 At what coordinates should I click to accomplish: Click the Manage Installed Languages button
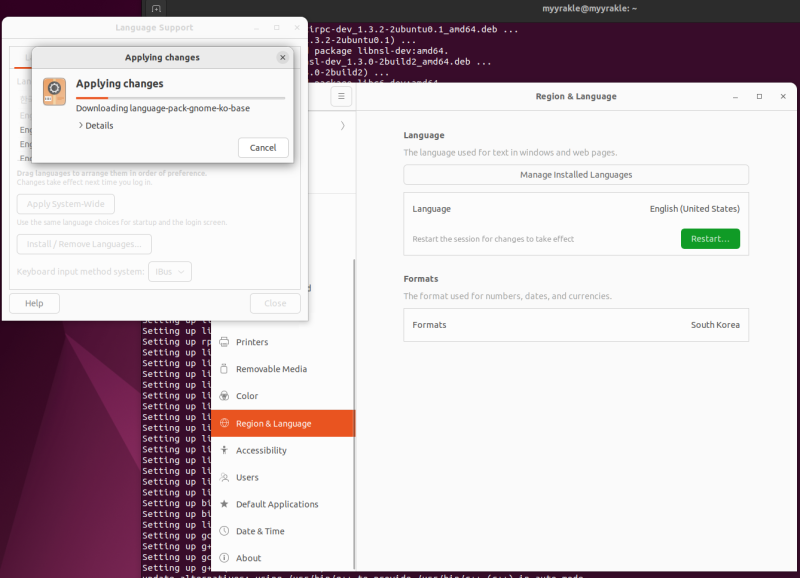(x=575, y=175)
